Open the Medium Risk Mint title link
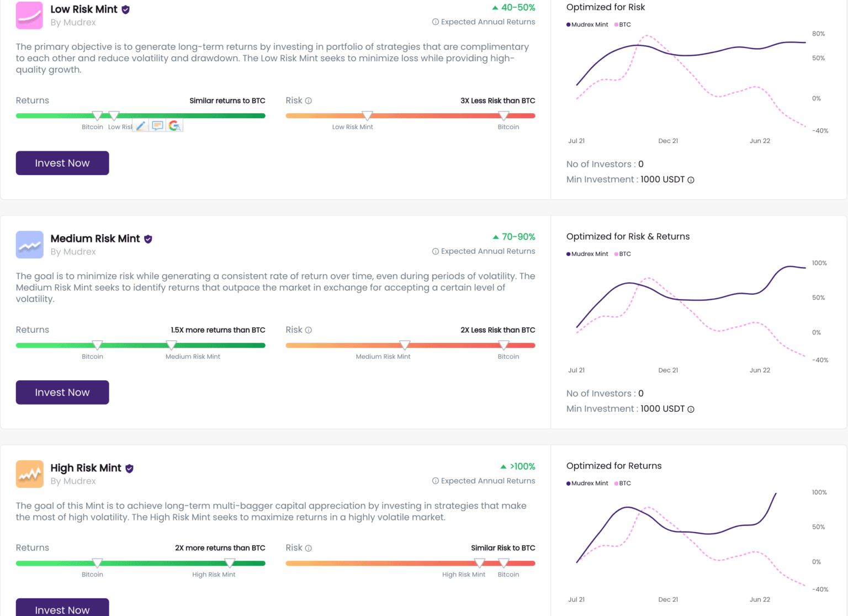Screen dimensions: 848x616 pyautogui.click(x=95, y=238)
